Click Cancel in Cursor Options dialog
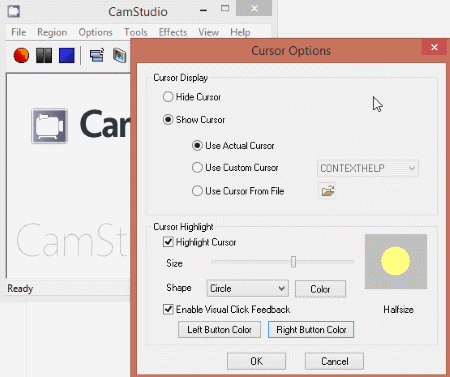Image resolution: width=450 pixels, height=377 pixels. pos(334,361)
